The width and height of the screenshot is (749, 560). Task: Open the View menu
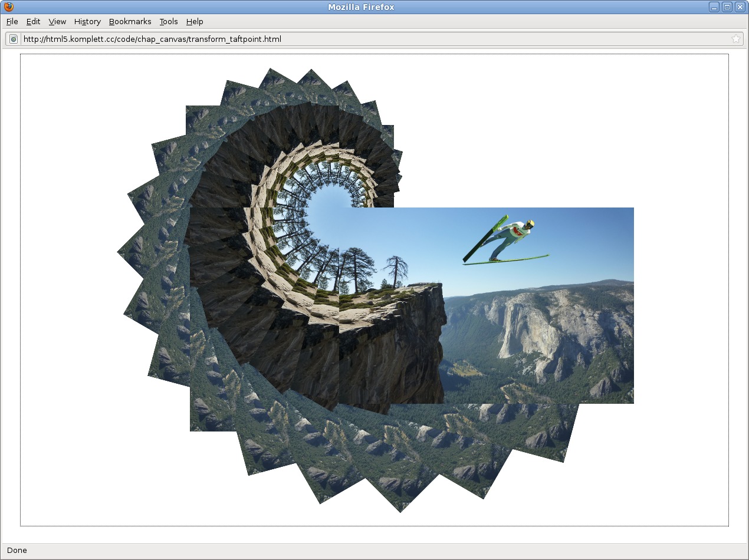(57, 21)
